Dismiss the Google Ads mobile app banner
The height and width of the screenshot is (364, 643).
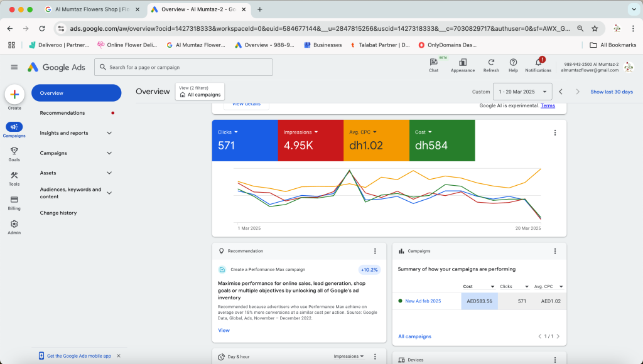[x=119, y=356]
